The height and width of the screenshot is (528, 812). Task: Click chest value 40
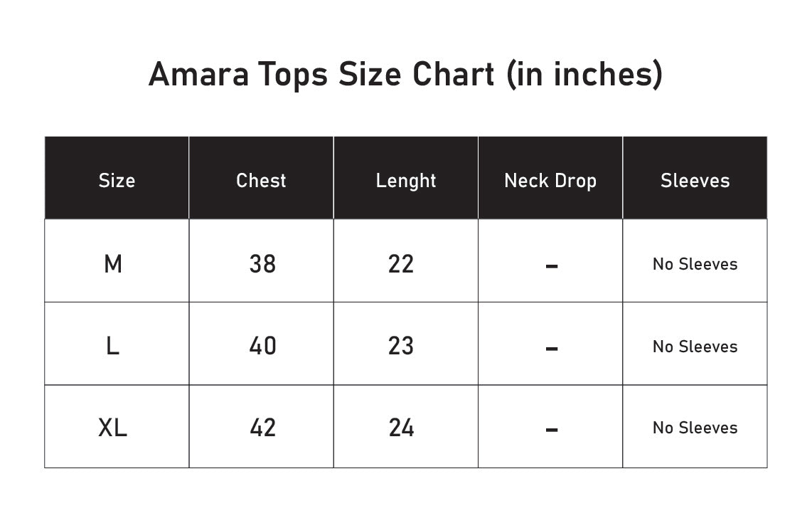pyautogui.click(x=262, y=346)
